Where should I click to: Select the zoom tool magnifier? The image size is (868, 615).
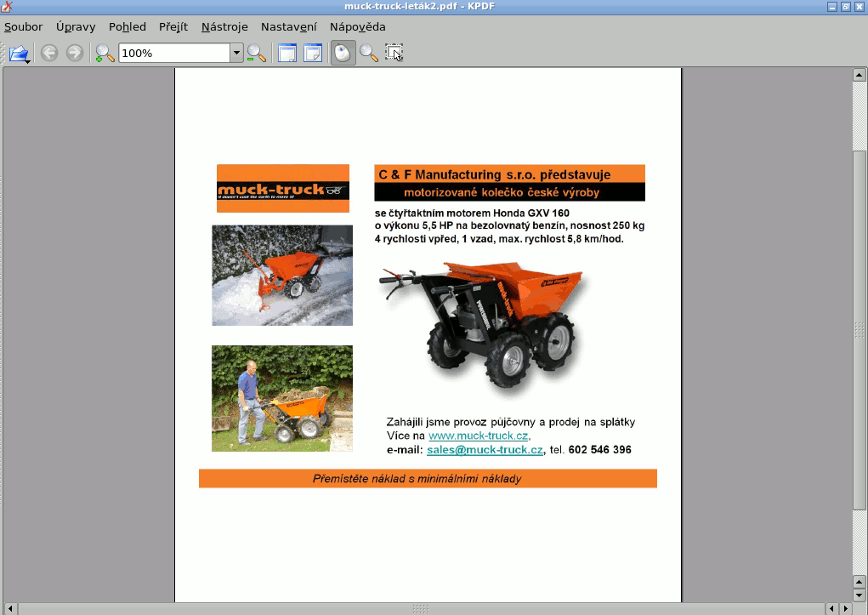point(368,54)
